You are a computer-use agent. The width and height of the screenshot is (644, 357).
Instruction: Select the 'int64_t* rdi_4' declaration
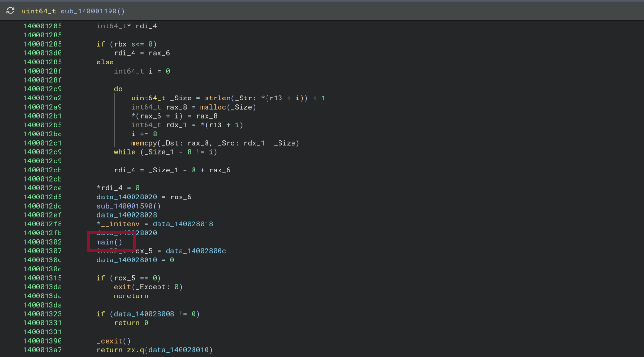pos(127,26)
